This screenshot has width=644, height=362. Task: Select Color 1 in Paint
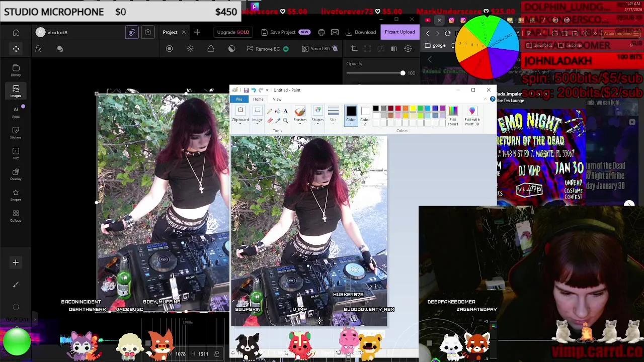[351, 115]
